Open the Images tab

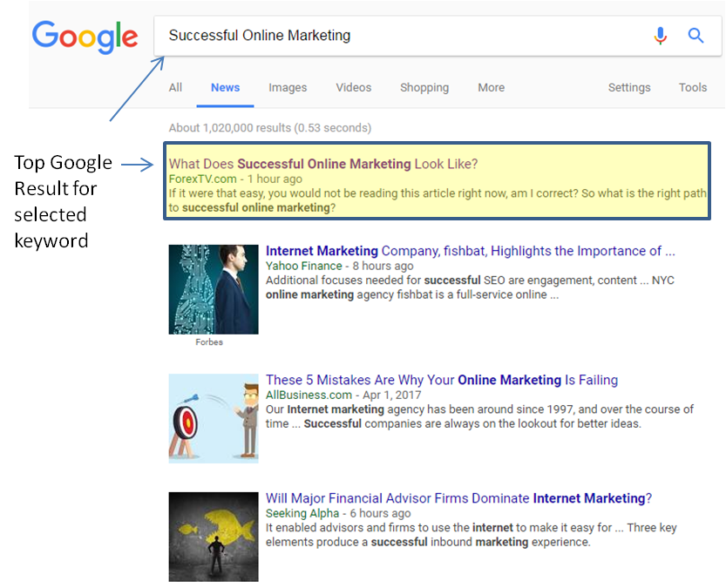click(x=288, y=87)
